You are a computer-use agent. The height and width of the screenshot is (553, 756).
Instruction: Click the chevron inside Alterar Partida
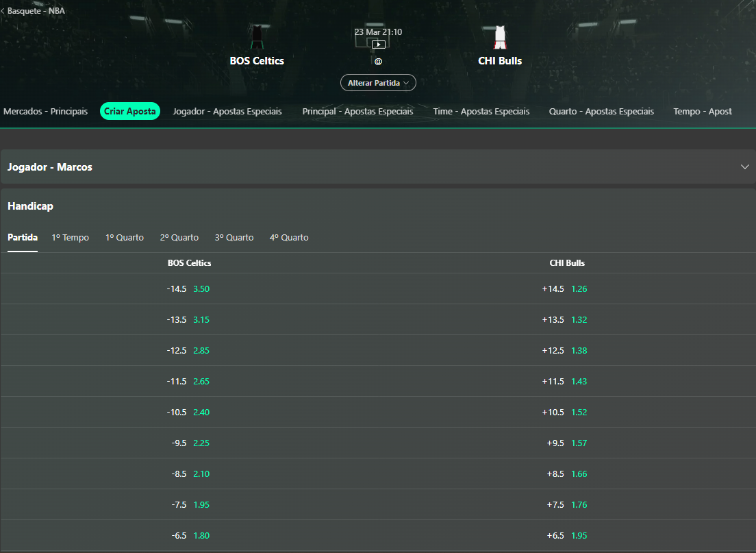407,82
